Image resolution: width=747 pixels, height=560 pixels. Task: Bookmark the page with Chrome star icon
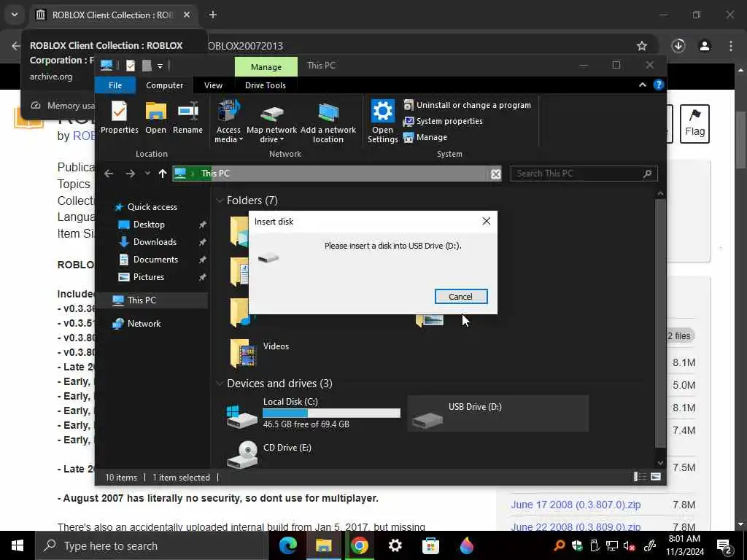coord(642,46)
